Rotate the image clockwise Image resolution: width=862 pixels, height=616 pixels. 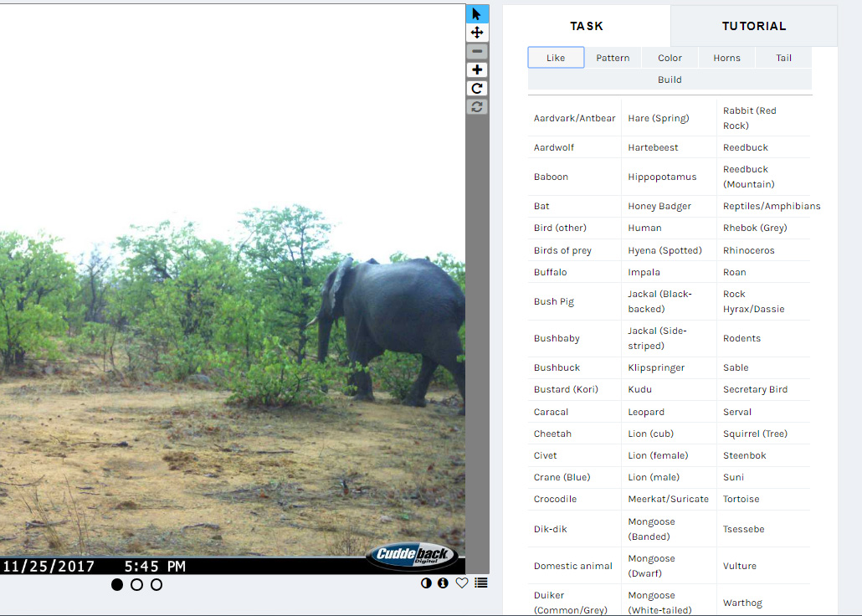click(477, 88)
